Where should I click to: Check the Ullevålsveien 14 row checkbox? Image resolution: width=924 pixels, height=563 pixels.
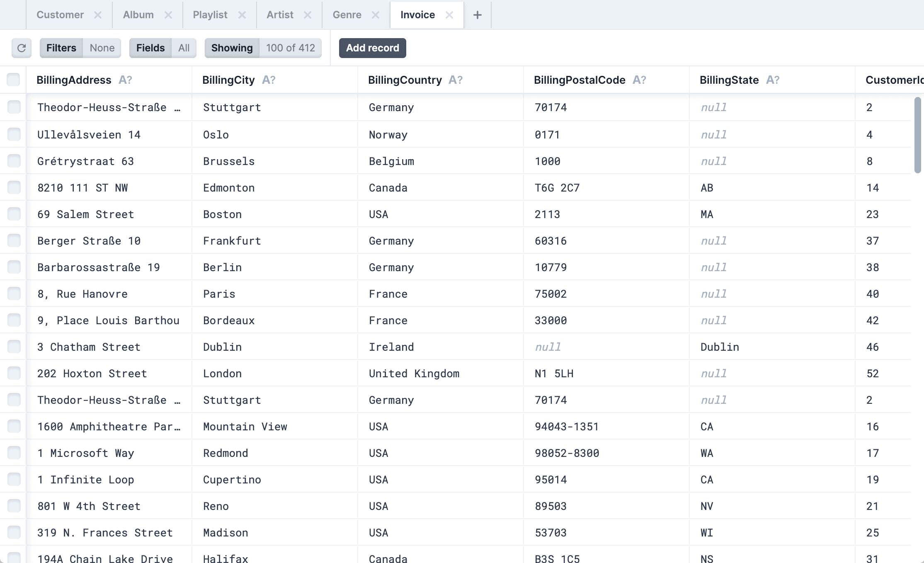(14, 134)
